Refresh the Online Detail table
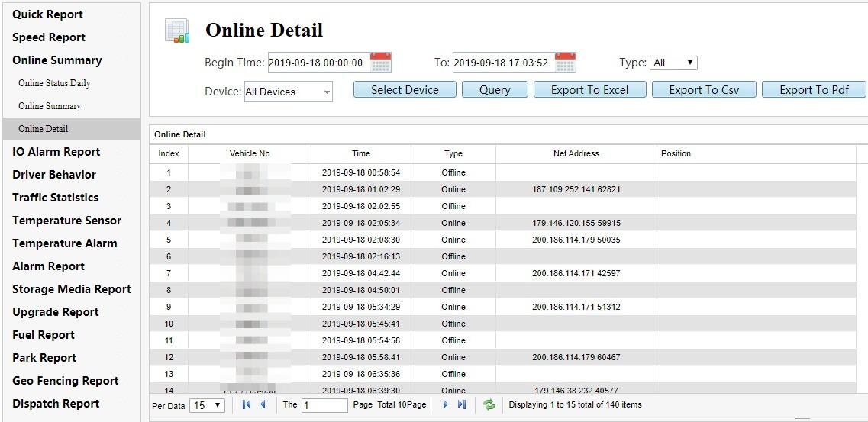Image resolution: width=868 pixels, height=422 pixels. (489, 405)
